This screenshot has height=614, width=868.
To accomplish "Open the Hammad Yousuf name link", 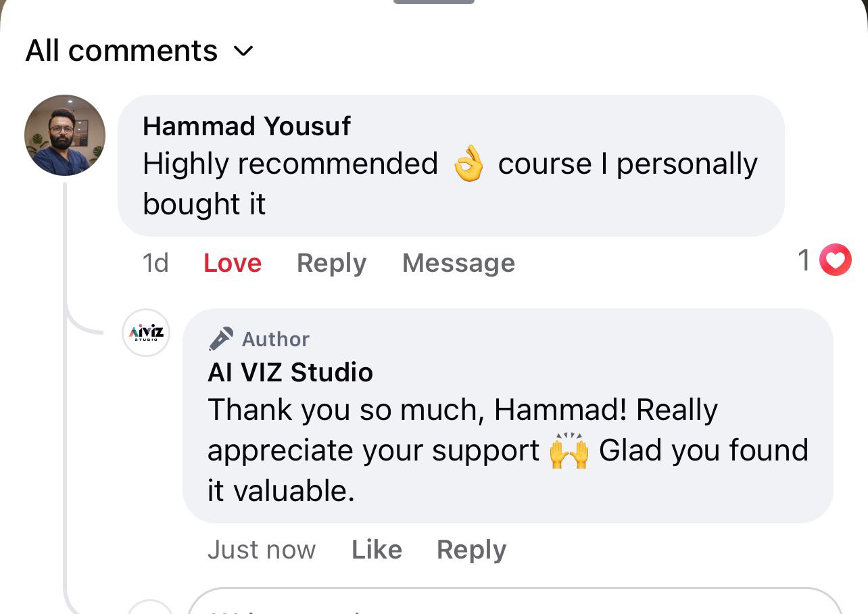I will click(x=247, y=126).
